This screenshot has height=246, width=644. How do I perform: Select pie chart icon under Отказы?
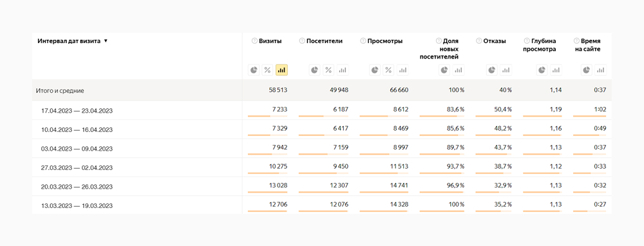491,70
